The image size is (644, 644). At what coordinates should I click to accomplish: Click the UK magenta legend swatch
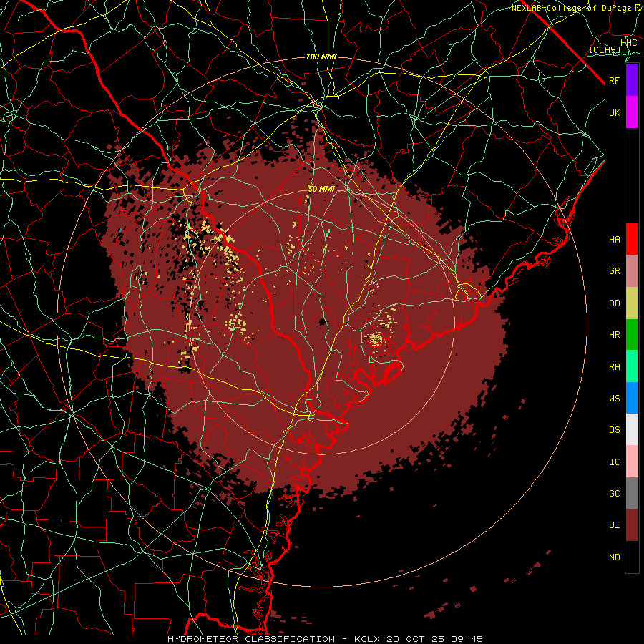tap(632, 112)
